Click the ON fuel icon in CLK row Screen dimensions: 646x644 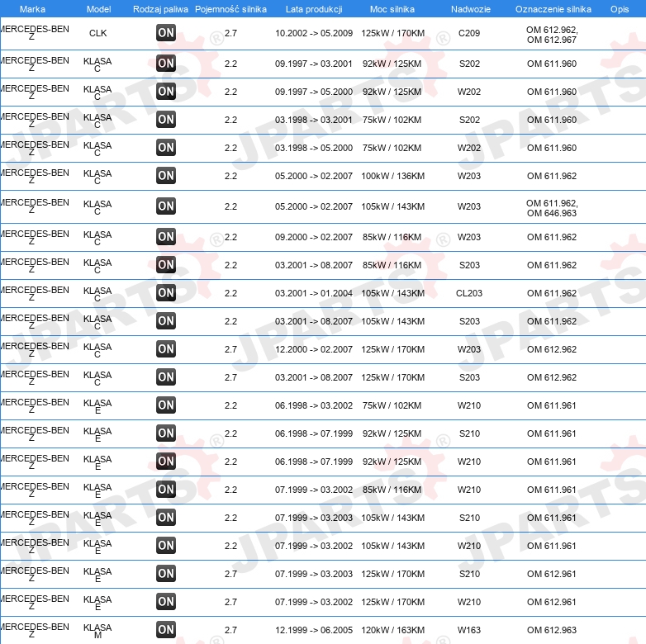coord(166,33)
